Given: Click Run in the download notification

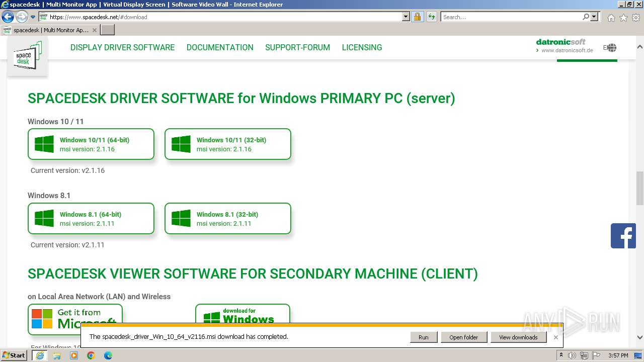Looking at the screenshot, I should pos(424,337).
